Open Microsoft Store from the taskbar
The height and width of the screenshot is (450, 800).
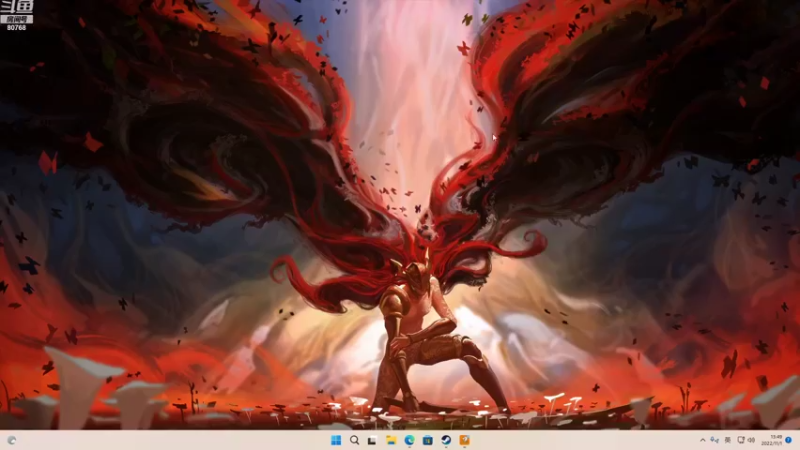coord(428,440)
